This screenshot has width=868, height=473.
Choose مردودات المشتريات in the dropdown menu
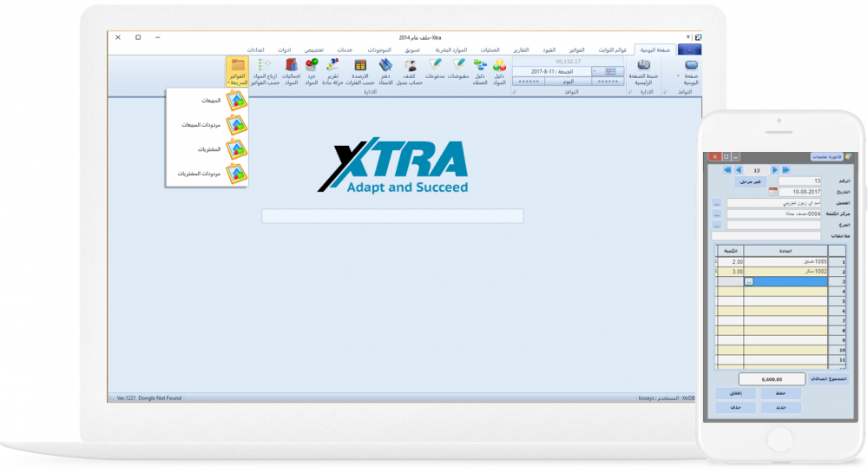[207, 174]
